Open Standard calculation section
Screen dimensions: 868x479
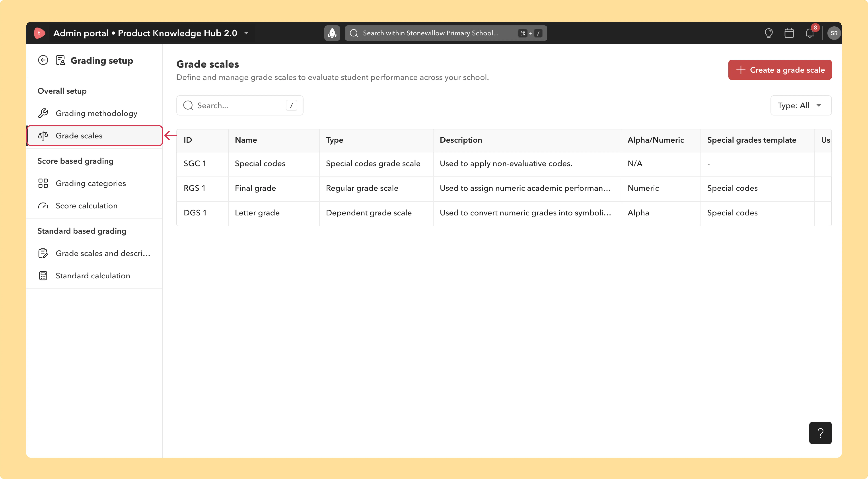click(x=94, y=276)
